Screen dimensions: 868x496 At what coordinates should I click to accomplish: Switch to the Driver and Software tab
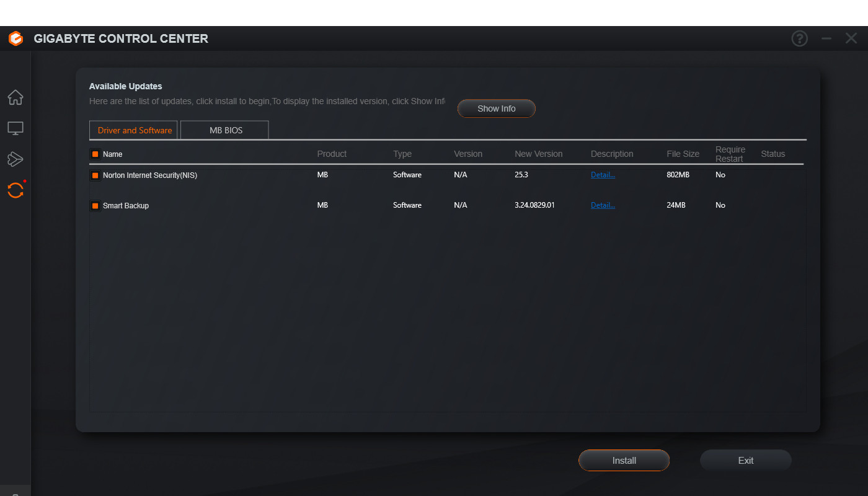pyautogui.click(x=134, y=130)
